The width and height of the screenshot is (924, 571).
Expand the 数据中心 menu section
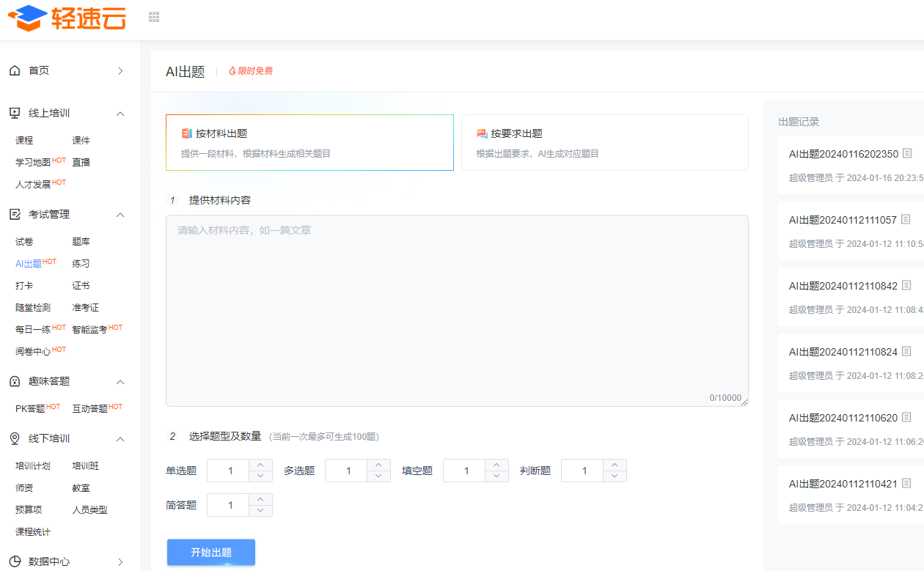click(x=121, y=562)
